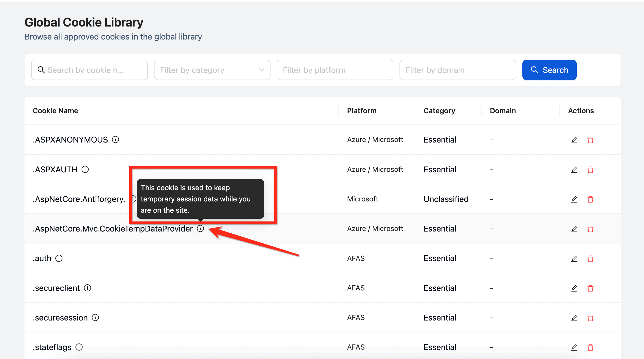Click info icon next to .stateflags
Image resolution: width=644 pixels, height=359 pixels.
pos(79,347)
